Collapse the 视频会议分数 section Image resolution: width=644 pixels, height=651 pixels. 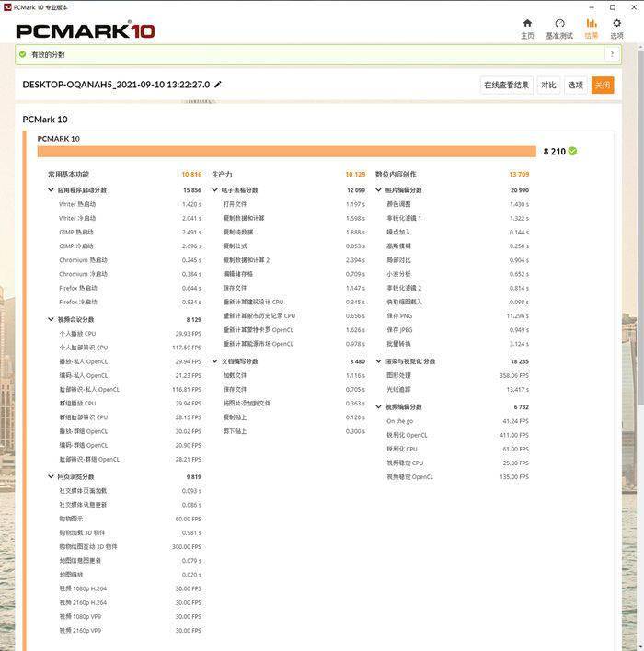coord(51,319)
